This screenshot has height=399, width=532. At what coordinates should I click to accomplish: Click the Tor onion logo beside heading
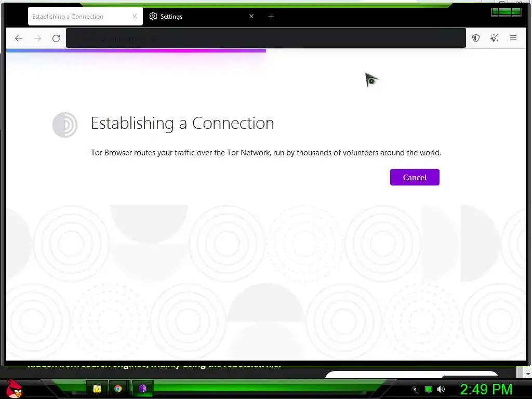point(65,125)
